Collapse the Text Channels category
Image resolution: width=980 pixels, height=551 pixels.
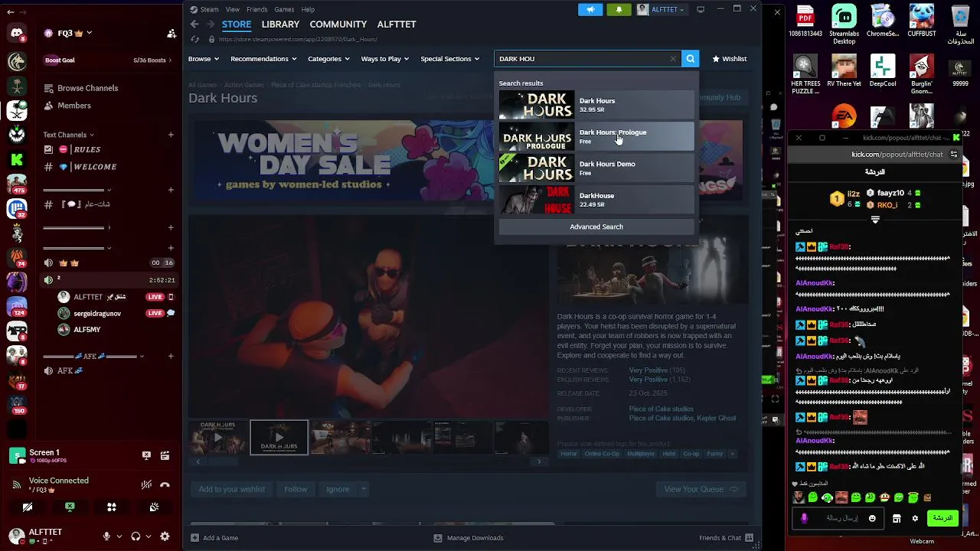coord(68,135)
